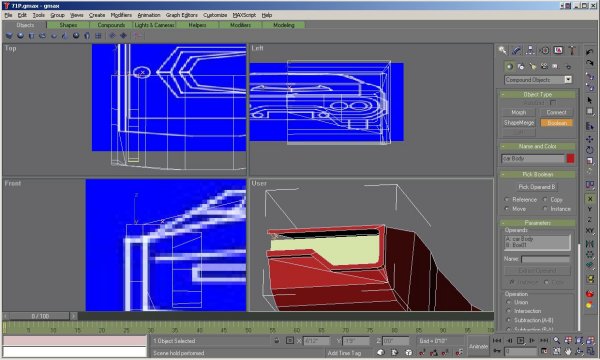This screenshot has height=360, width=600.
Task: Activate the Zoom viewport tool
Action: [556, 340]
